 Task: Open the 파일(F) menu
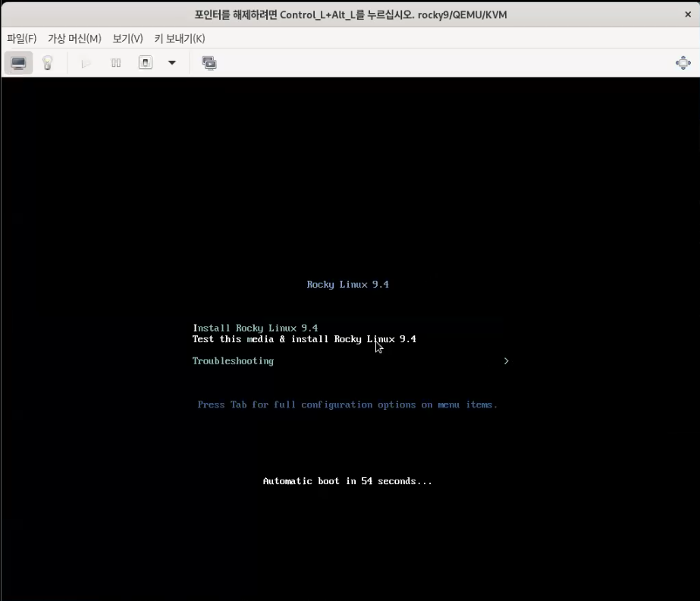[21, 39]
